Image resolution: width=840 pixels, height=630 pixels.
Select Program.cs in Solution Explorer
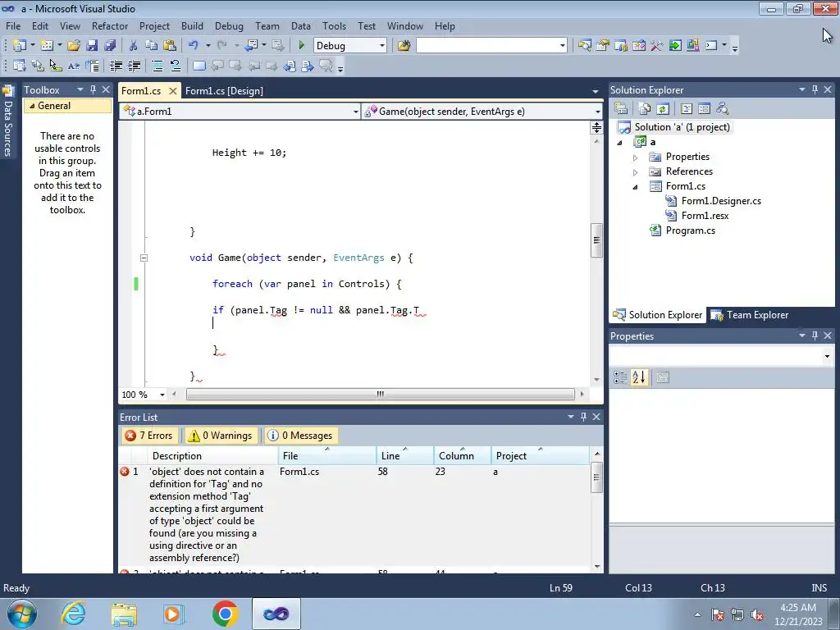pyautogui.click(x=690, y=231)
